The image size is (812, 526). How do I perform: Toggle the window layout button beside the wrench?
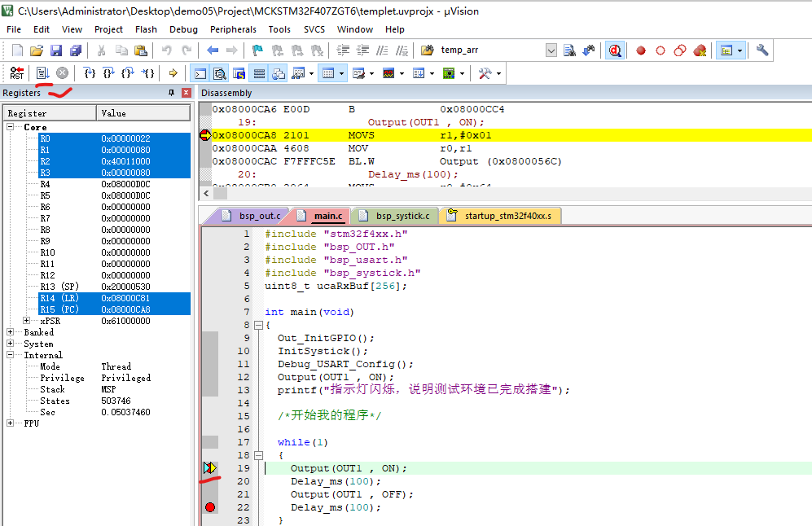click(726, 50)
